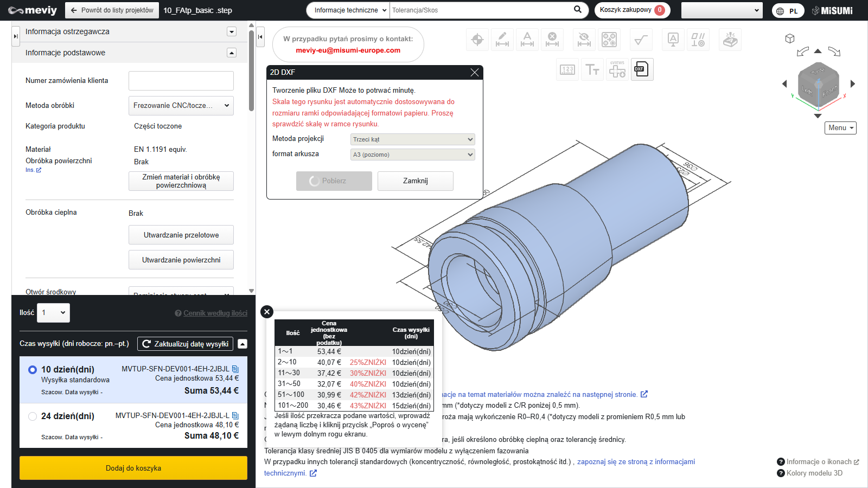The height and width of the screenshot is (488, 868).
Task: Click the geometric tolerance symbols icon
Action: (698, 40)
